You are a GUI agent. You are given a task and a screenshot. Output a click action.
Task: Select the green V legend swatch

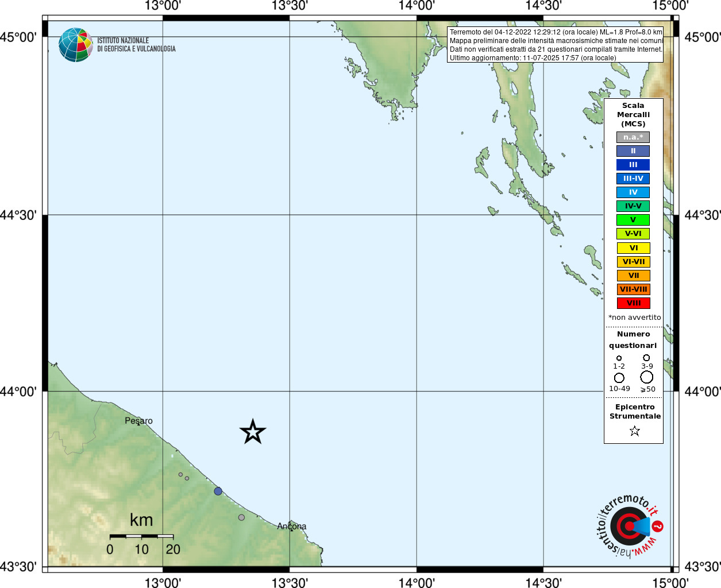[x=633, y=220]
